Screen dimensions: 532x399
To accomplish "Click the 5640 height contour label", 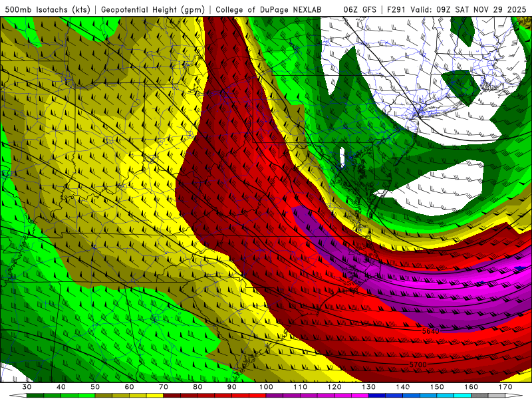I will coord(430,331).
